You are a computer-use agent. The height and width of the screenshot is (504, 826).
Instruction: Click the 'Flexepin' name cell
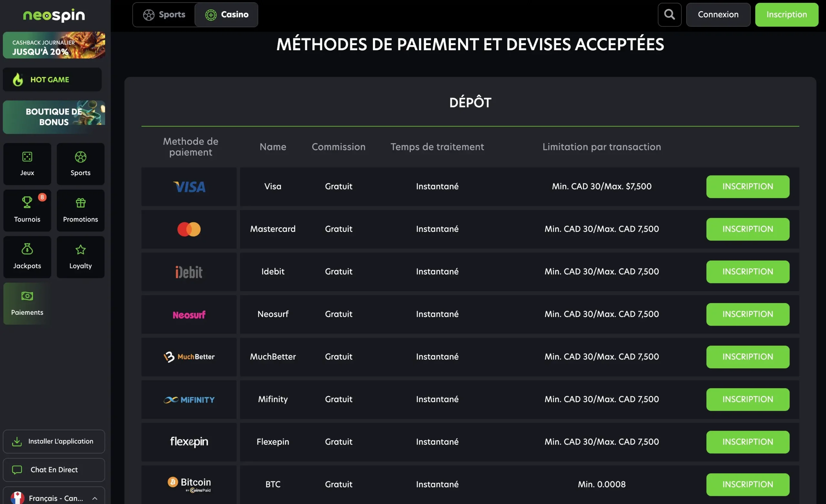pos(273,442)
